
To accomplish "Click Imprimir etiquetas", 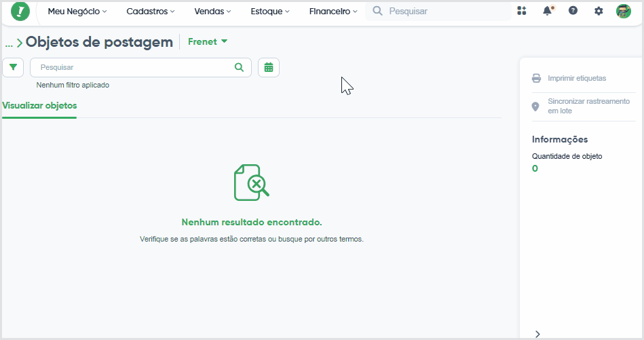I will 577,78.
